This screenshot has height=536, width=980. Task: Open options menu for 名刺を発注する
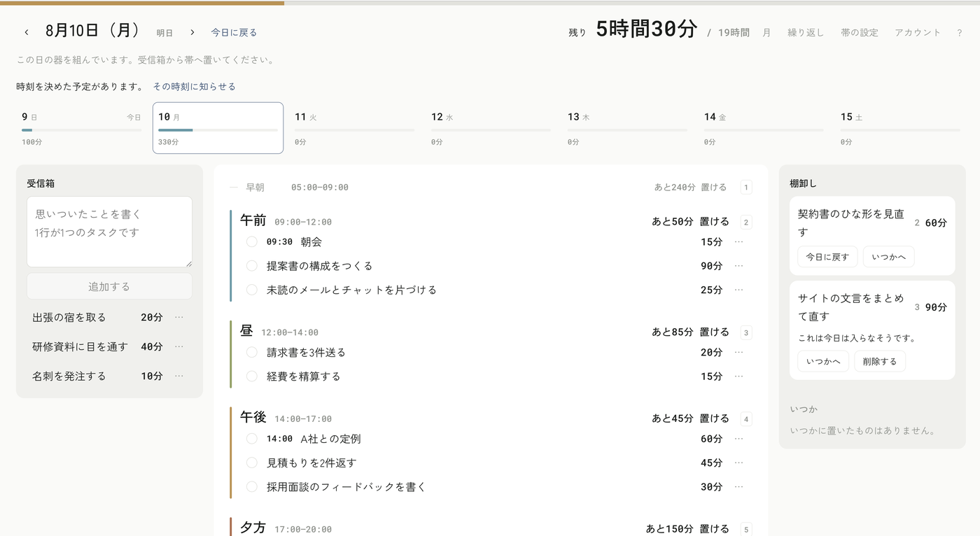(179, 376)
